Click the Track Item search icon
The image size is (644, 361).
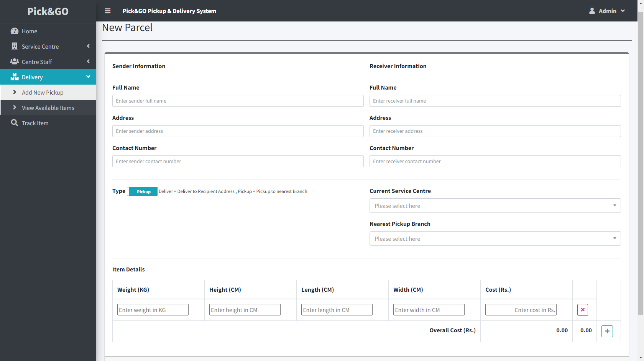click(x=15, y=123)
